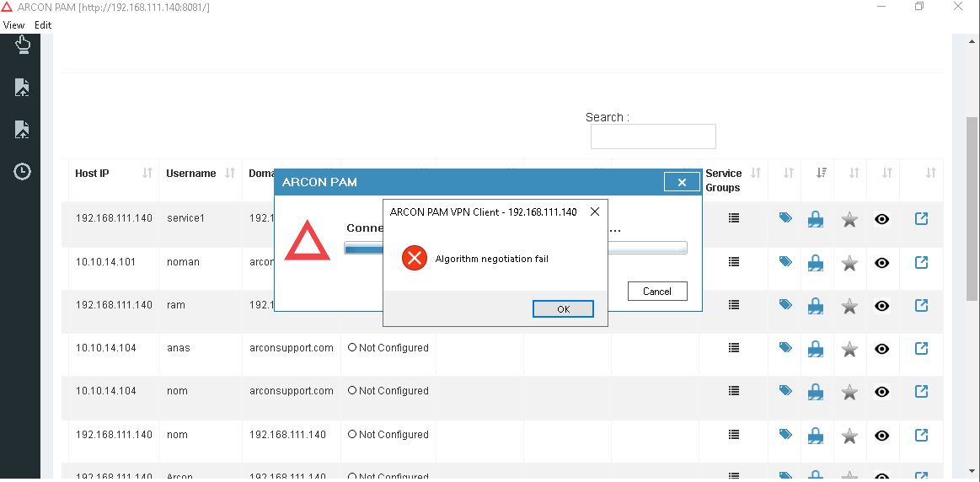980x482 pixels.
Task: Select the host IP cell 10.10.14.101
Action: point(105,262)
